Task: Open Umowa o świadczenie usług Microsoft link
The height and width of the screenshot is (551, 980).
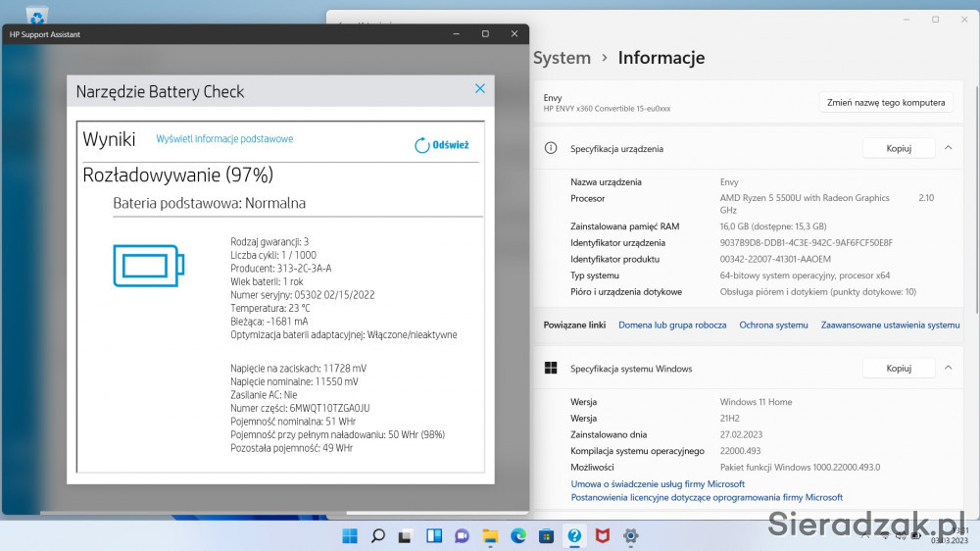Action: coord(658,484)
